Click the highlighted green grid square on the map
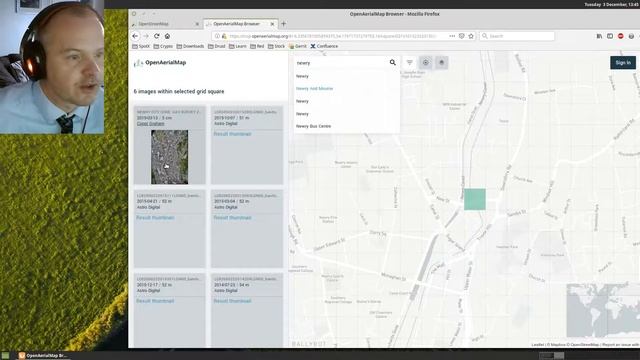Viewport: 640px width, 360px height. click(x=475, y=199)
